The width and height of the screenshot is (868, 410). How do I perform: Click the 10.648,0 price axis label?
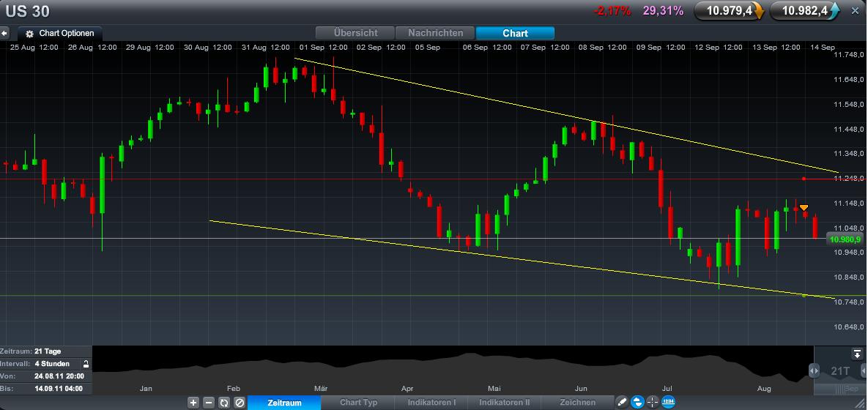[849, 327]
